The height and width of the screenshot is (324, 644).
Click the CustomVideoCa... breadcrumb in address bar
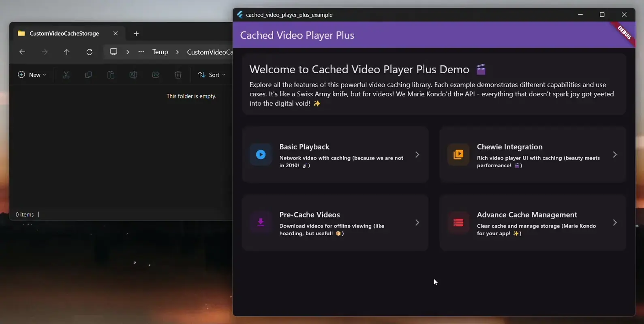(210, 52)
